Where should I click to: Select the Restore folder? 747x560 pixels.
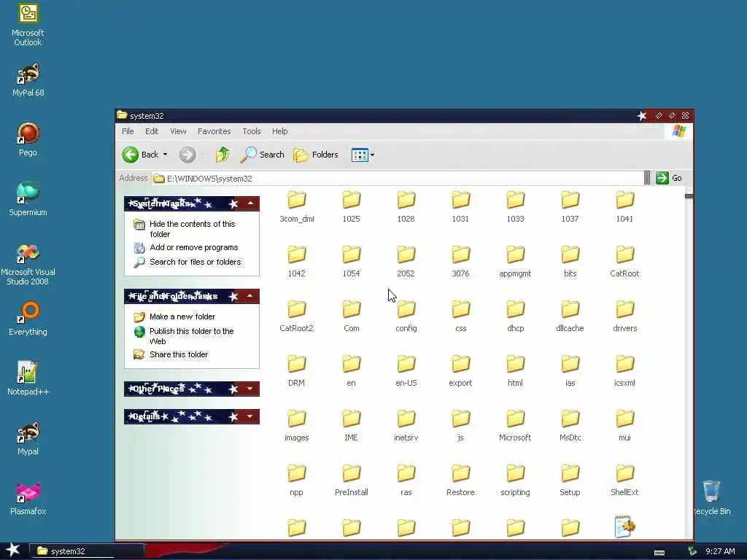coord(461,481)
